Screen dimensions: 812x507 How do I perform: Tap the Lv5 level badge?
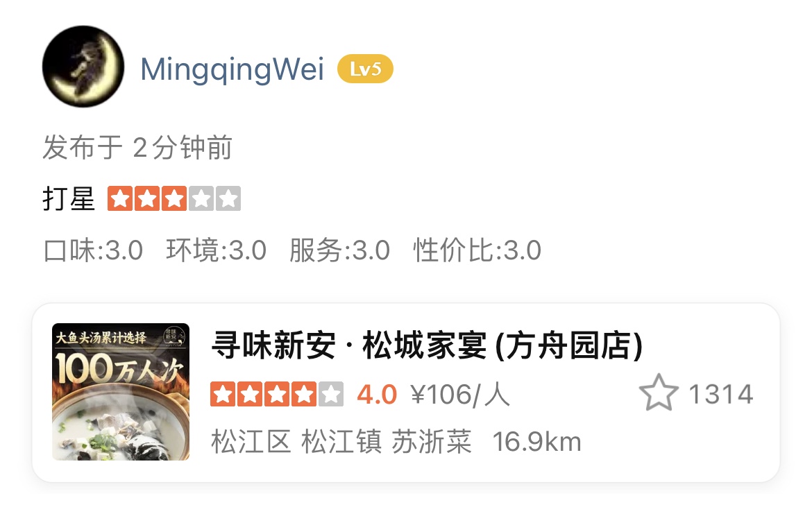[365, 69]
